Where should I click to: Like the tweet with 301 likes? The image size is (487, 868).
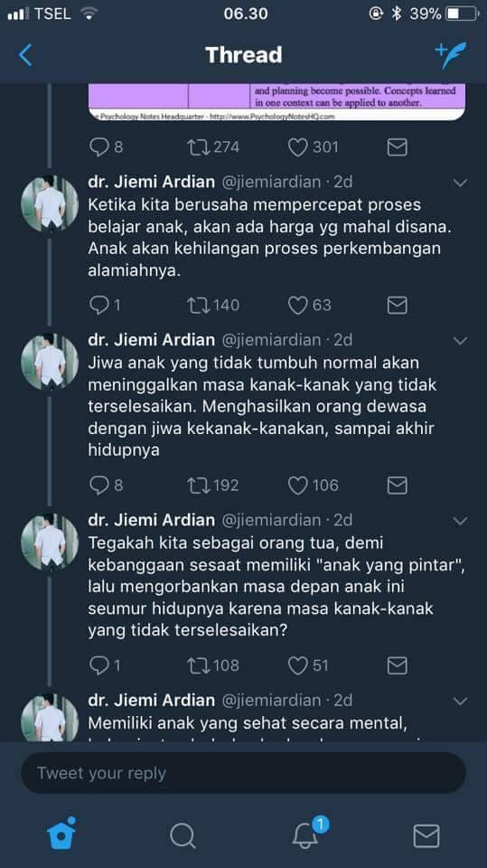[x=298, y=147]
